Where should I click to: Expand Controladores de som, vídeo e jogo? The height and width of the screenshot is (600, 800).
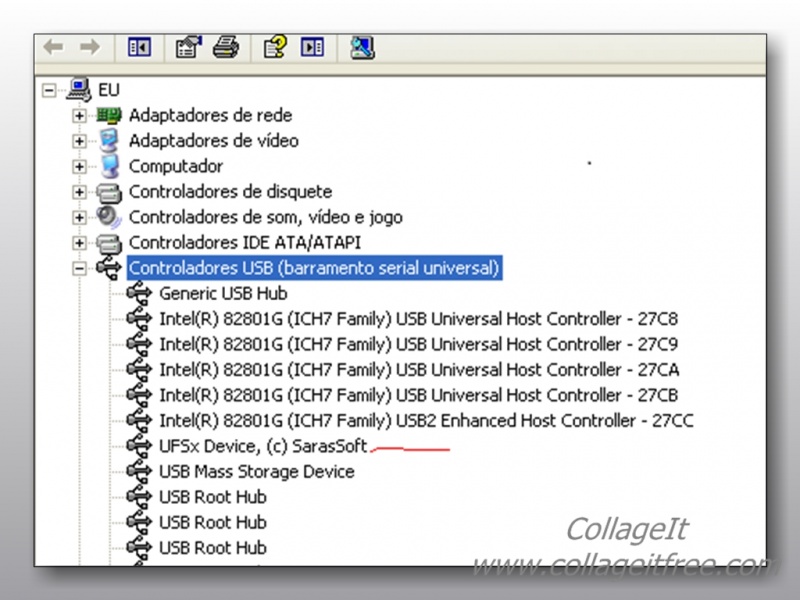[x=79, y=217]
